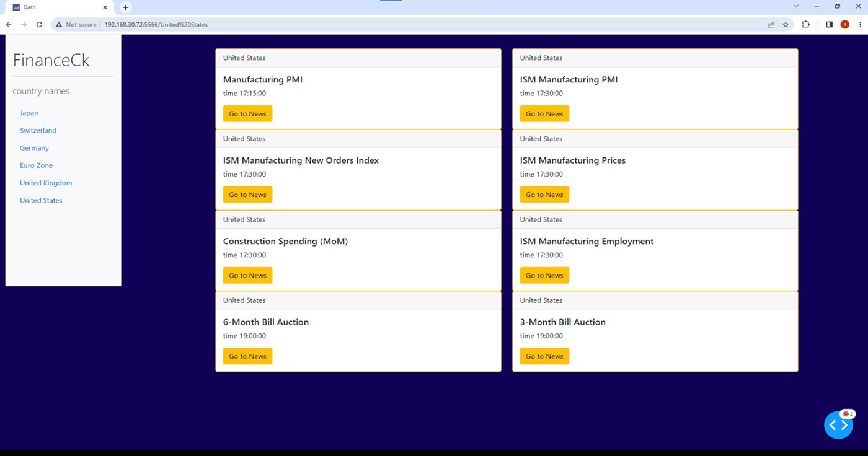Go to News for ISM Manufacturing Employment
This screenshot has height=456, width=868.
[x=544, y=276]
